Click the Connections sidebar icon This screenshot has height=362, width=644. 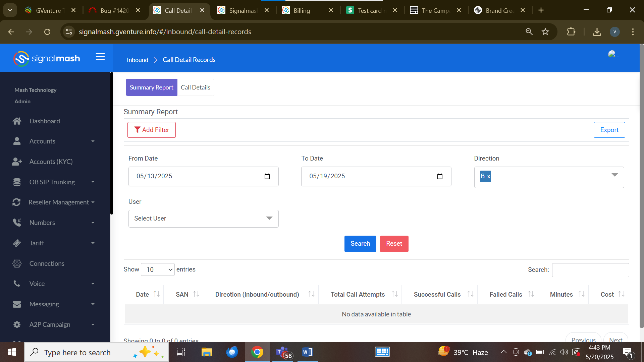tap(17, 263)
